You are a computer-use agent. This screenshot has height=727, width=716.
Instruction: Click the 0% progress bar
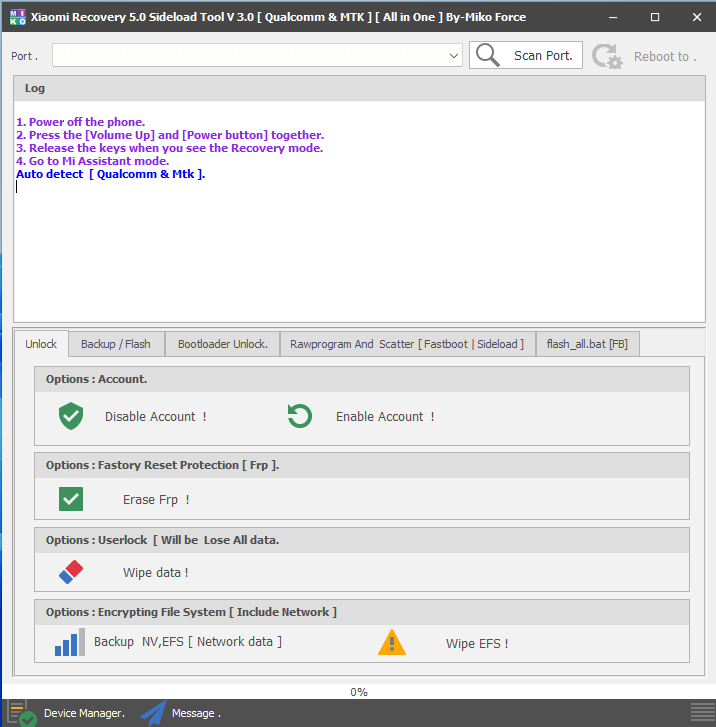click(358, 692)
